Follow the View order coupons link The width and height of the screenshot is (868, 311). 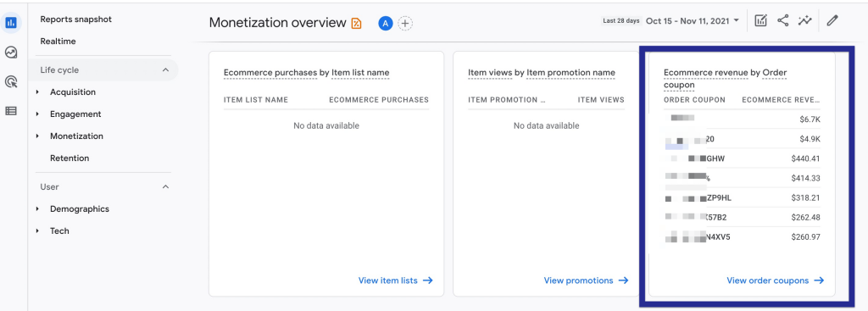pyautogui.click(x=775, y=280)
